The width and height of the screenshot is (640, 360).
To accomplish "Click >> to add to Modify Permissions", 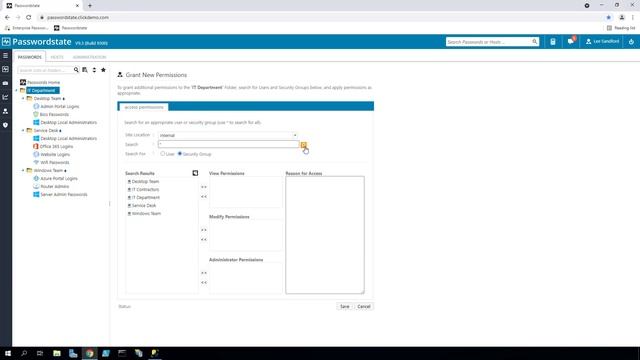I will pos(204,230).
